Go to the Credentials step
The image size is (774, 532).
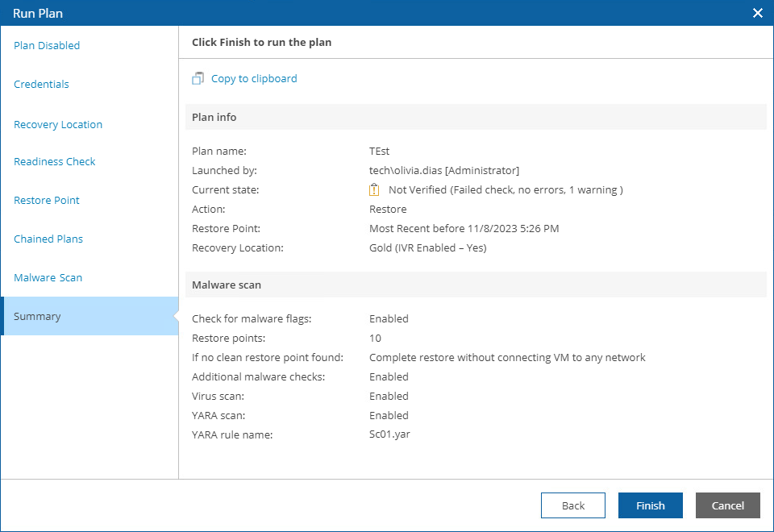click(41, 85)
